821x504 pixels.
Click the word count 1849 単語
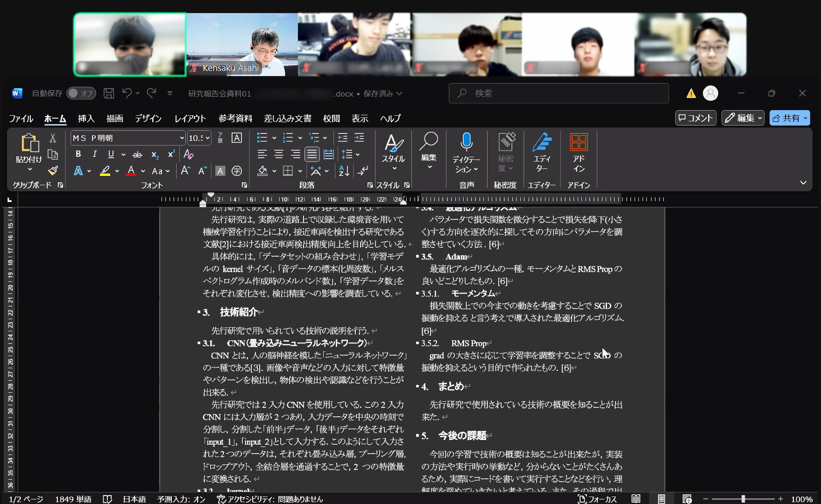click(73, 499)
